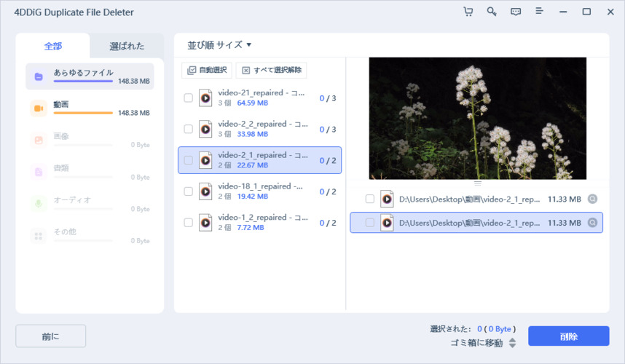Image resolution: width=625 pixels, height=364 pixels.
Task: Switch to the 選ばれた tab
Action: click(x=127, y=46)
